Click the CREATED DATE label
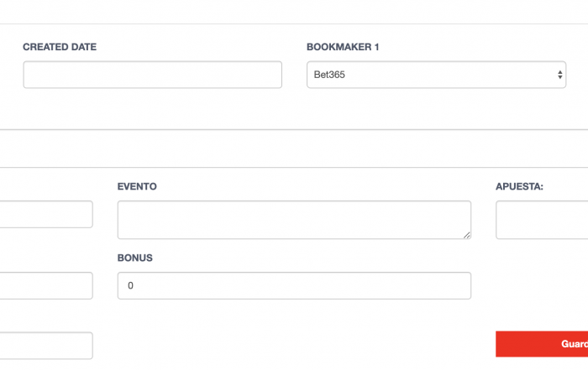This screenshot has width=588, height=370. [60, 47]
